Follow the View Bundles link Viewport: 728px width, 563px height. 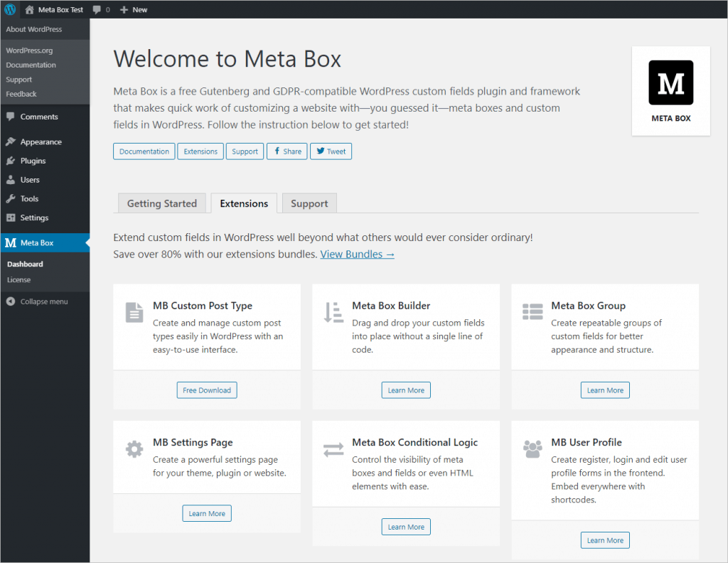(357, 254)
